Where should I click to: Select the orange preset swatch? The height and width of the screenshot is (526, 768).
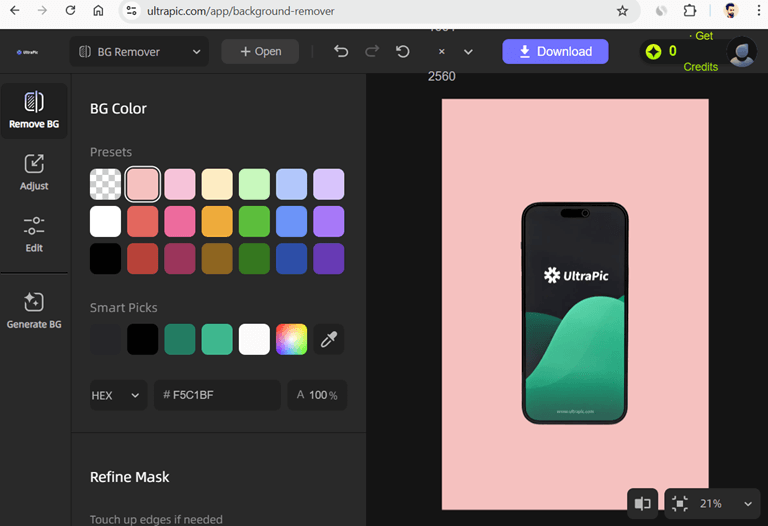tap(217, 221)
